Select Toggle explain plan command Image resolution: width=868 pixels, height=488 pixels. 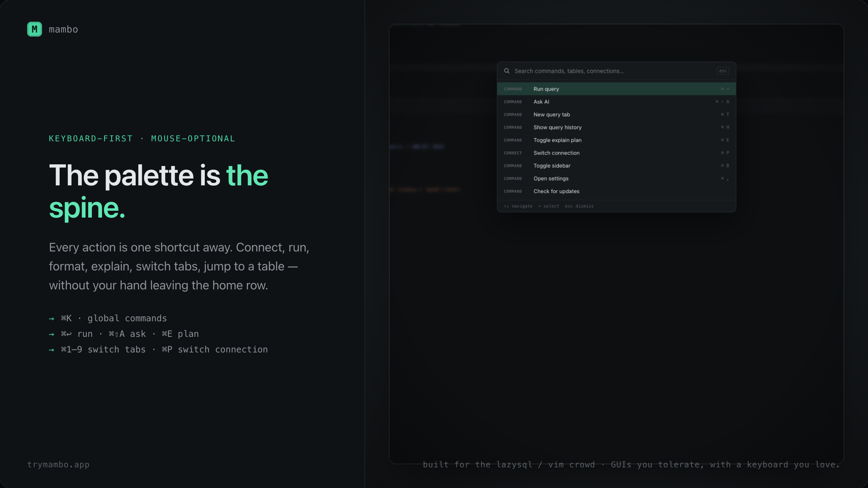(x=616, y=140)
